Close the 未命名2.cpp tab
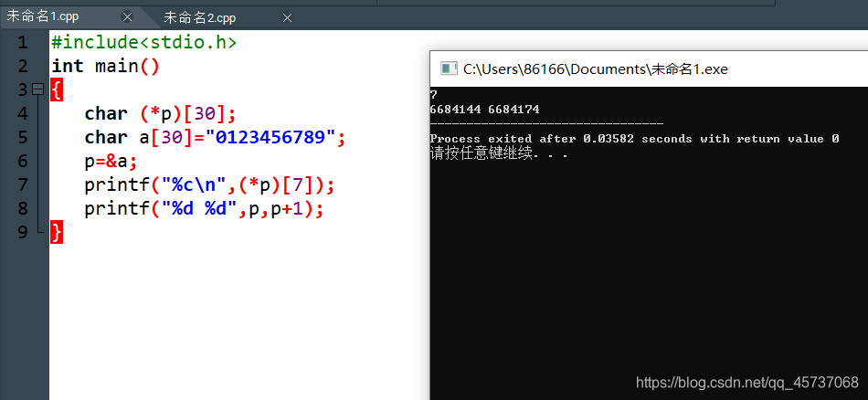 pos(287,18)
